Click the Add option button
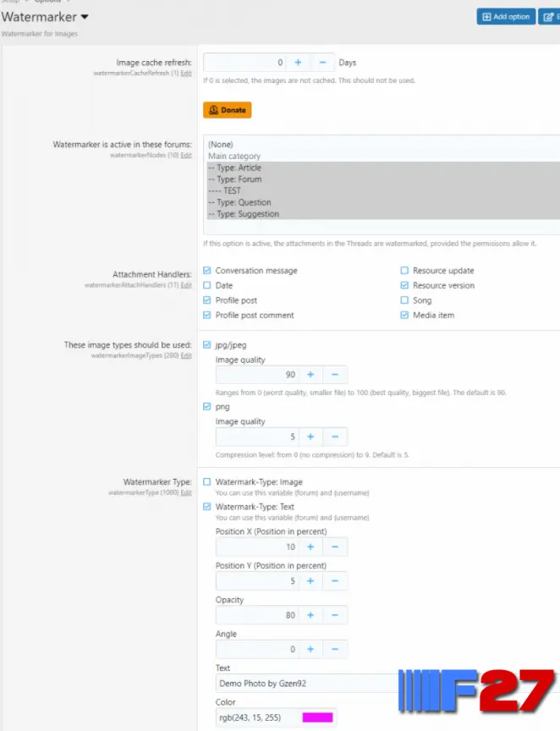 (x=506, y=17)
